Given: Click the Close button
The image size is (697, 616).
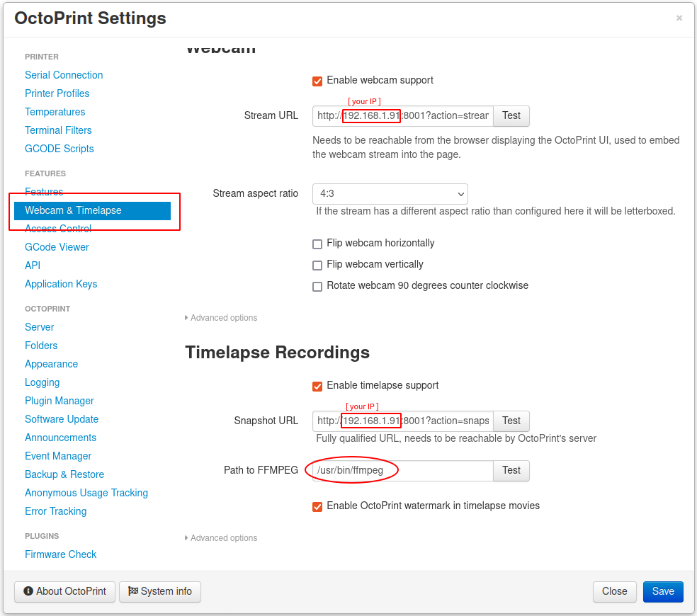Looking at the screenshot, I should click(614, 591).
